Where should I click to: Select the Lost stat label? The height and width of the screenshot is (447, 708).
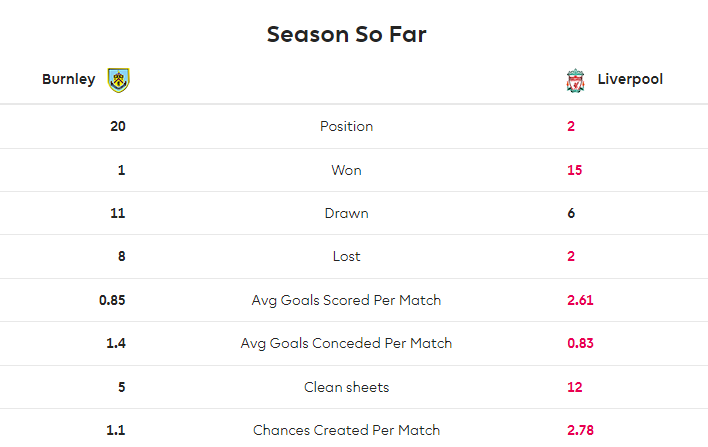346,256
